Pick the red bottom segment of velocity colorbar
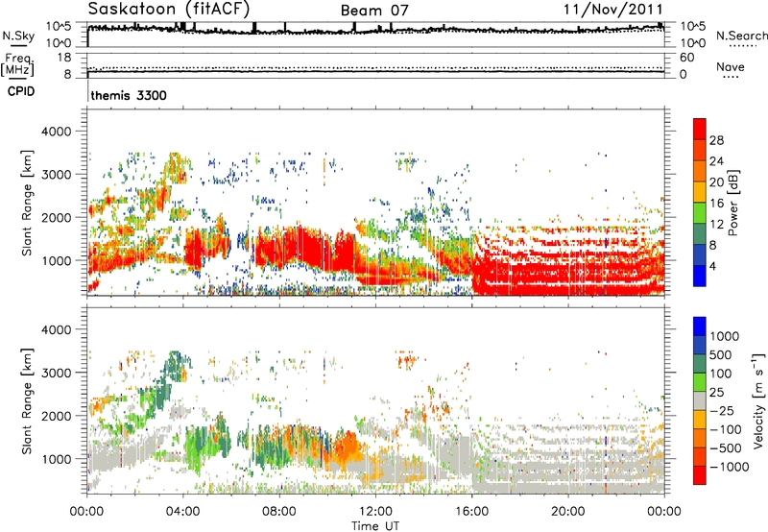Viewport: 768px width, 532px height. point(700,475)
